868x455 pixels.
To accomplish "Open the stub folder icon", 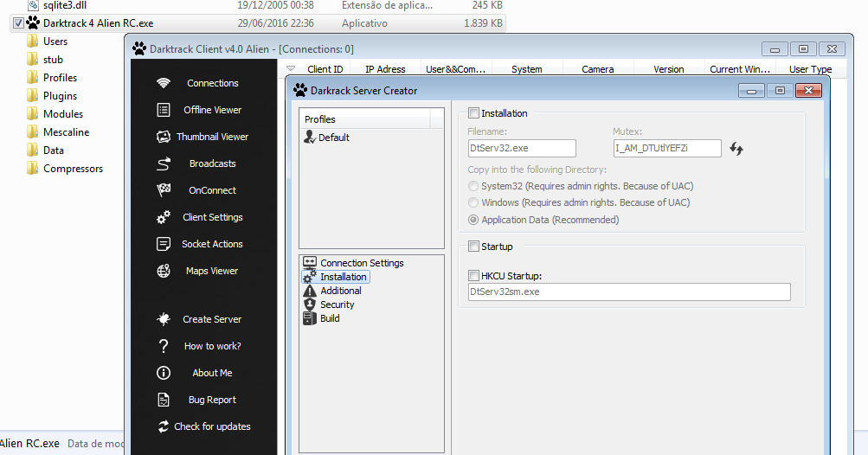I will (33, 59).
